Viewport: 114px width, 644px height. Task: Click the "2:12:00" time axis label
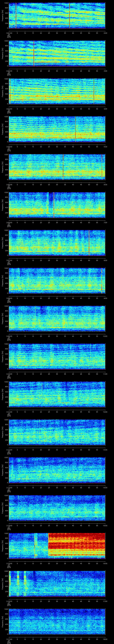click(9, 450)
